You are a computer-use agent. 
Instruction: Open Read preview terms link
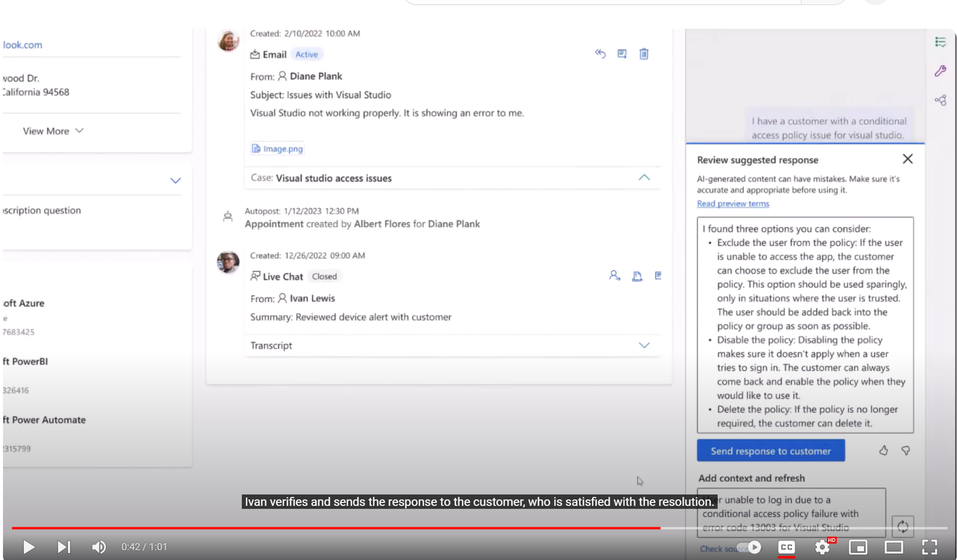732,204
